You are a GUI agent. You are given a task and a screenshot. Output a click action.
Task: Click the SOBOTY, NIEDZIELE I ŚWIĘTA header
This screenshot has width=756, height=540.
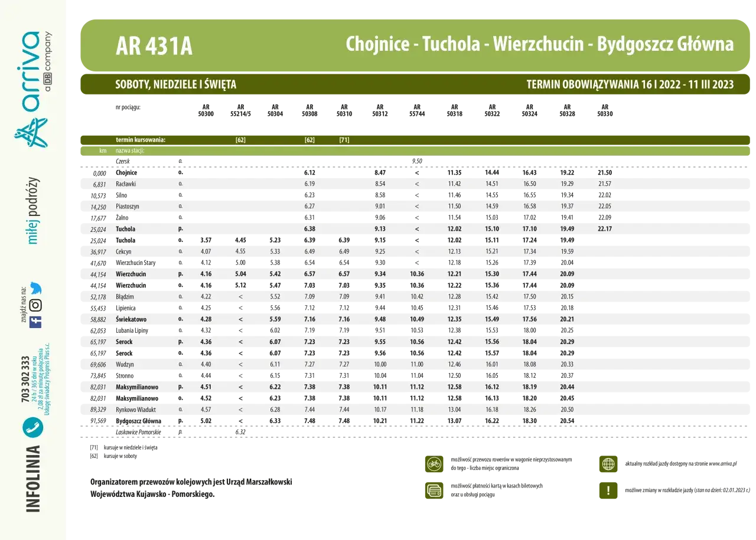pyautogui.click(x=175, y=84)
